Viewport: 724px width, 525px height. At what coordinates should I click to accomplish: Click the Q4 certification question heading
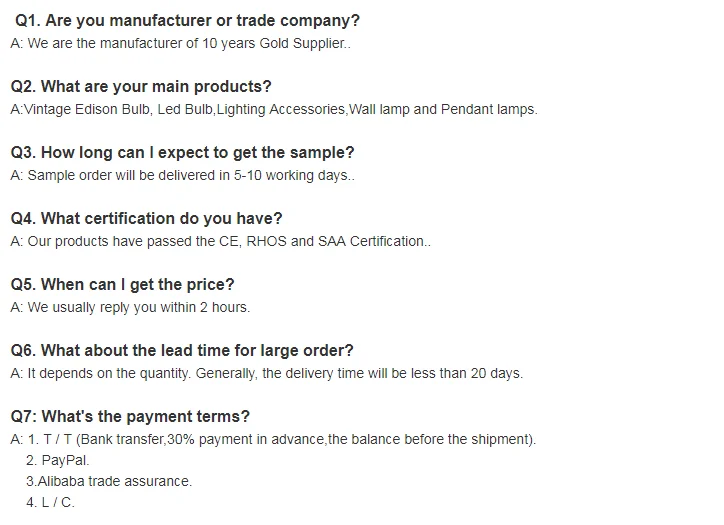(146, 219)
